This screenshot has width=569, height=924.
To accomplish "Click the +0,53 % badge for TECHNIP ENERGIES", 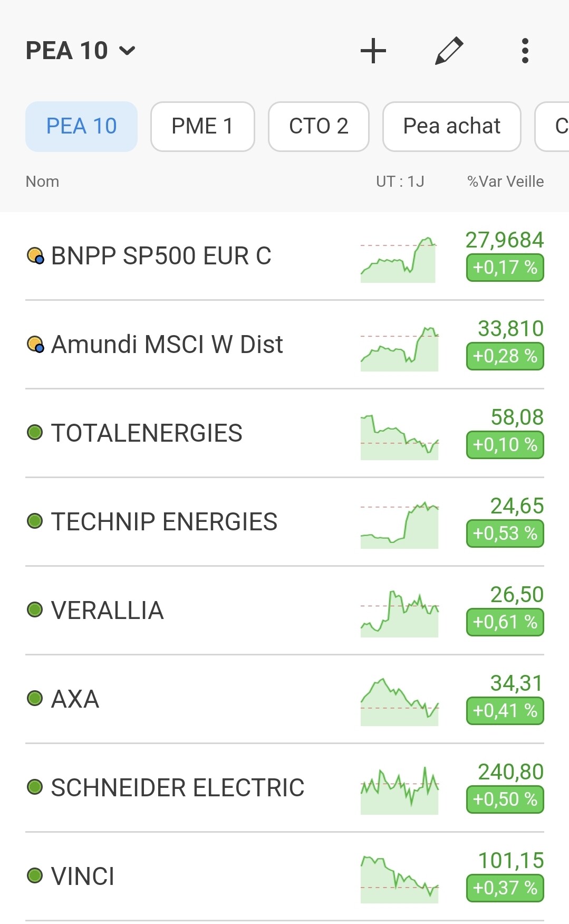I will pos(505,534).
